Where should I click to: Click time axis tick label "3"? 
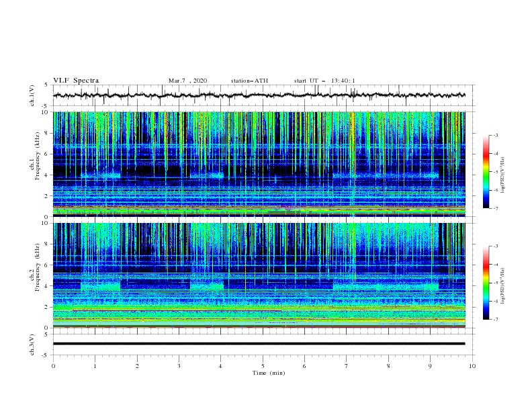[x=179, y=366]
